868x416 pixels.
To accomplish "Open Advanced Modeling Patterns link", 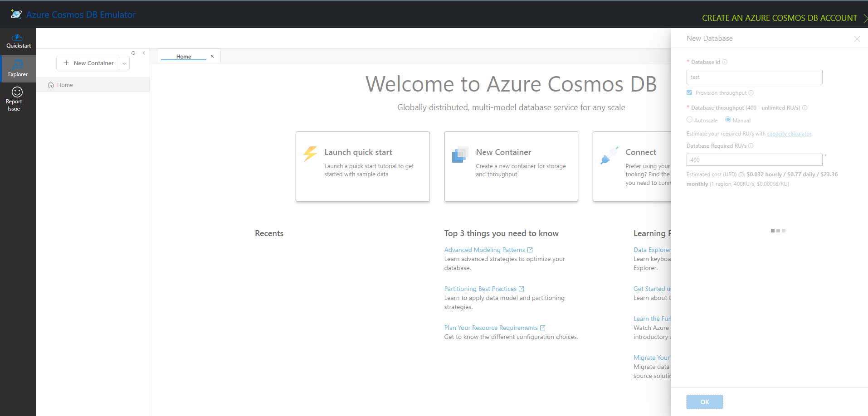I will pyautogui.click(x=484, y=250).
